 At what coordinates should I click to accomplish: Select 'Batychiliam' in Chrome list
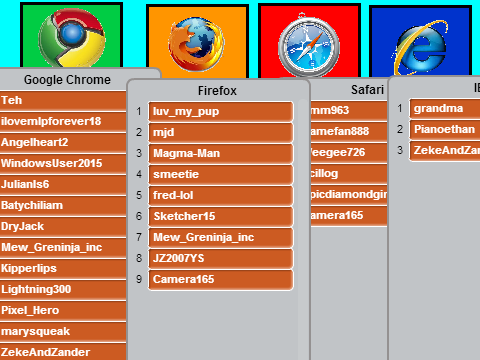(63, 206)
